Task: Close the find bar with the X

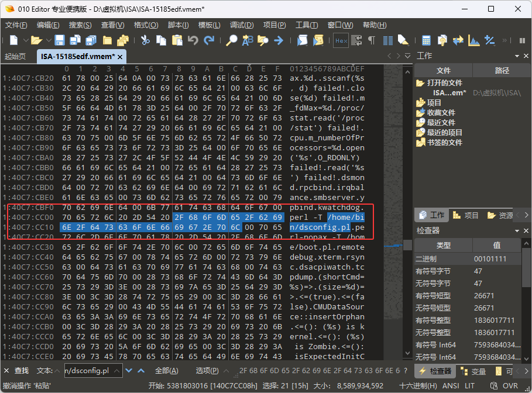Action: 6,371
